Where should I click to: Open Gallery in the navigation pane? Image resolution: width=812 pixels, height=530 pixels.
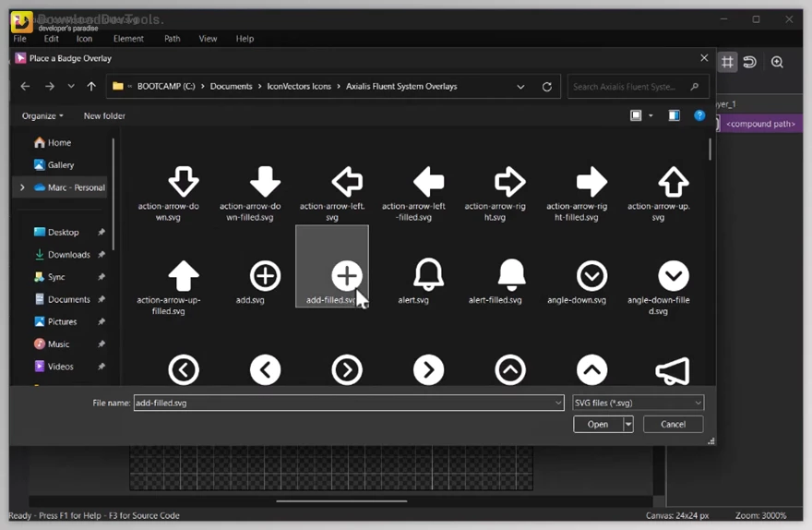click(x=61, y=164)
